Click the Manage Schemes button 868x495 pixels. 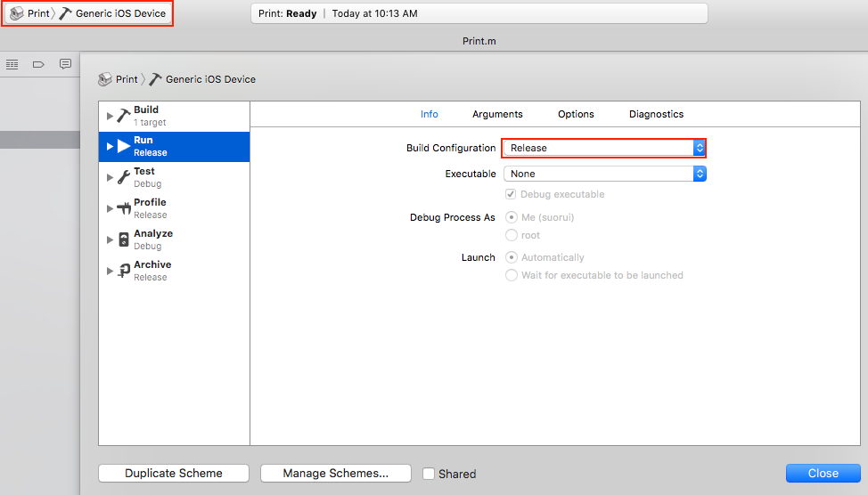335,474
